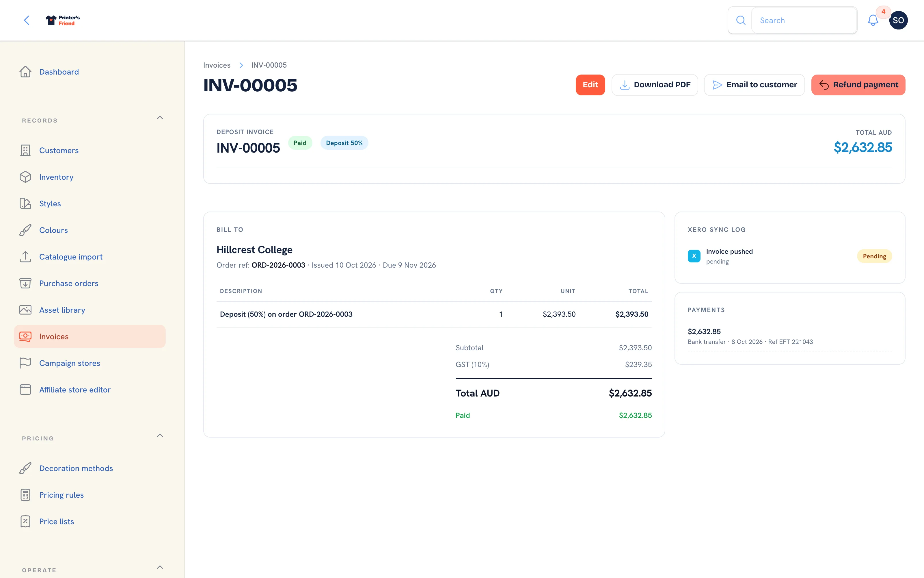Click the Customers building icon
Screen dimensions: 924x578
coord(25,150)
